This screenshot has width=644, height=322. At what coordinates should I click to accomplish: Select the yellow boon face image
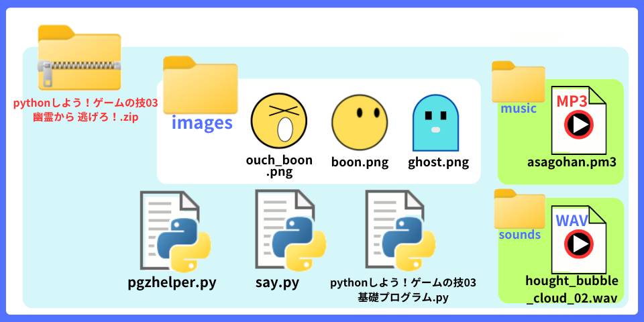click(x=360, y=121)
